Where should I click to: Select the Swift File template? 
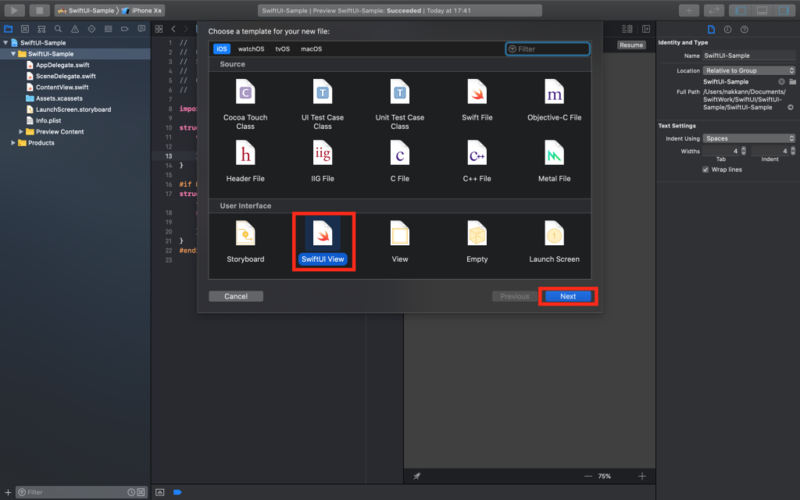(477, 101)
